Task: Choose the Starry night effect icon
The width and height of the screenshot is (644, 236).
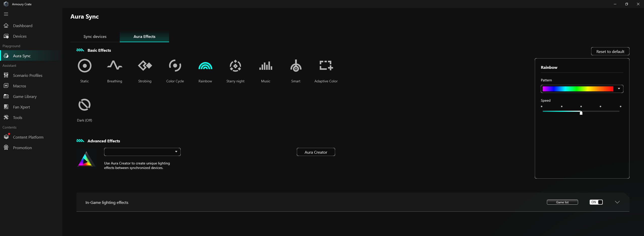Action: coord(235,66)
